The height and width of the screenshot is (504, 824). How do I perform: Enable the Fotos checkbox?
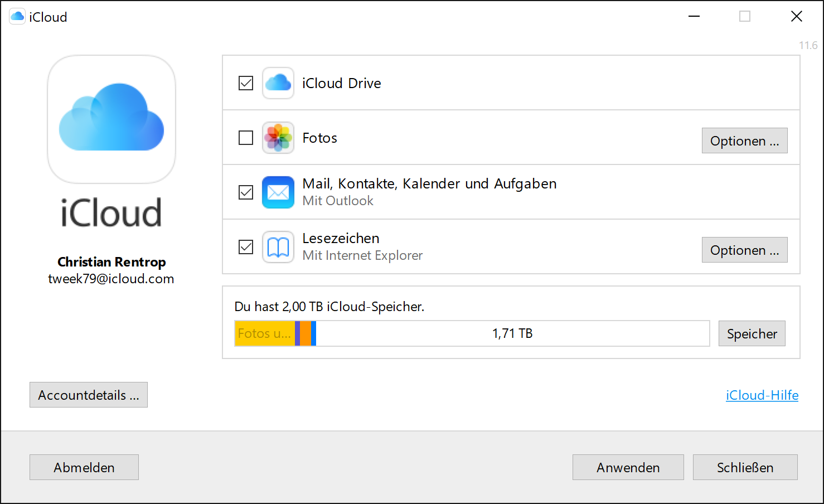[246, 138]
